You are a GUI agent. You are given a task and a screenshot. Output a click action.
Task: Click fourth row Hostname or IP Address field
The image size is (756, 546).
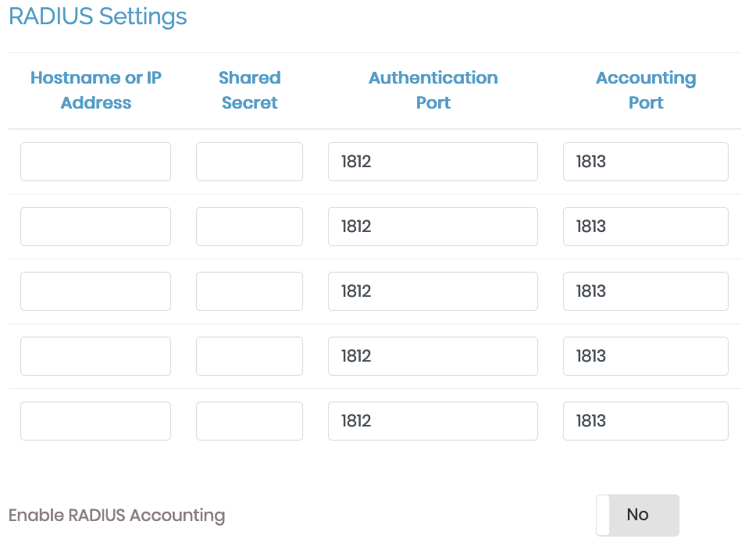tap(95, 356)
